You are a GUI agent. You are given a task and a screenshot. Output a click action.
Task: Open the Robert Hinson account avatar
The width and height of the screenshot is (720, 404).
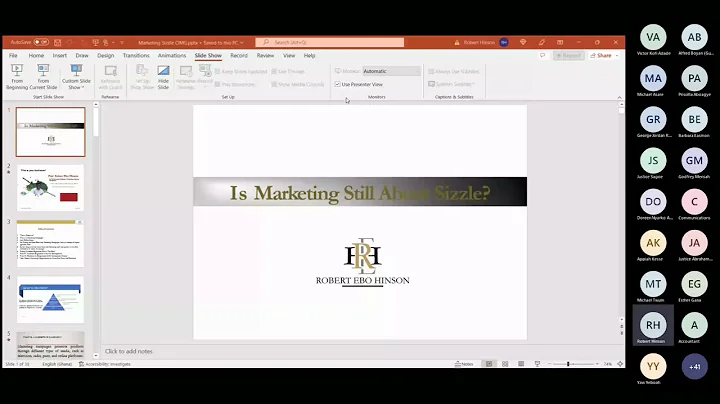(x=504, y=42)
